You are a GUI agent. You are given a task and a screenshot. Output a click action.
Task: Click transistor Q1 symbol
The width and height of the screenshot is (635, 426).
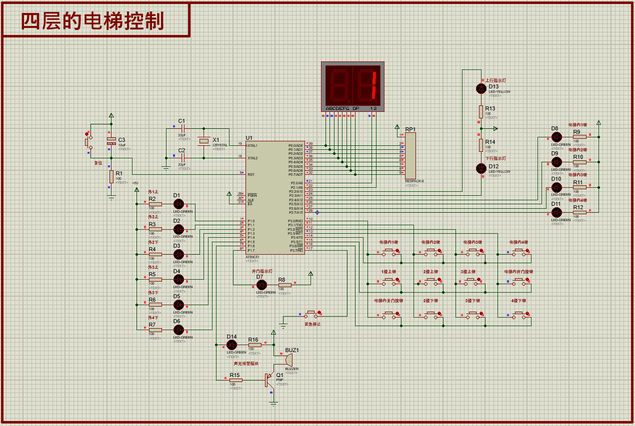[x=269, y=380]
